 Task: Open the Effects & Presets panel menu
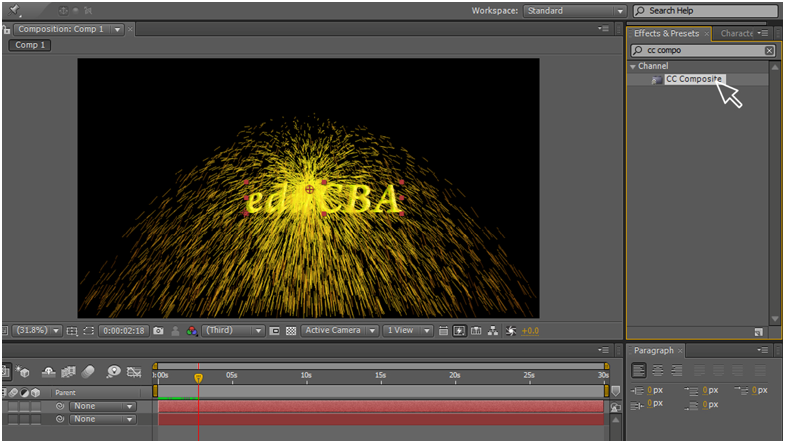tap(763, 34)
